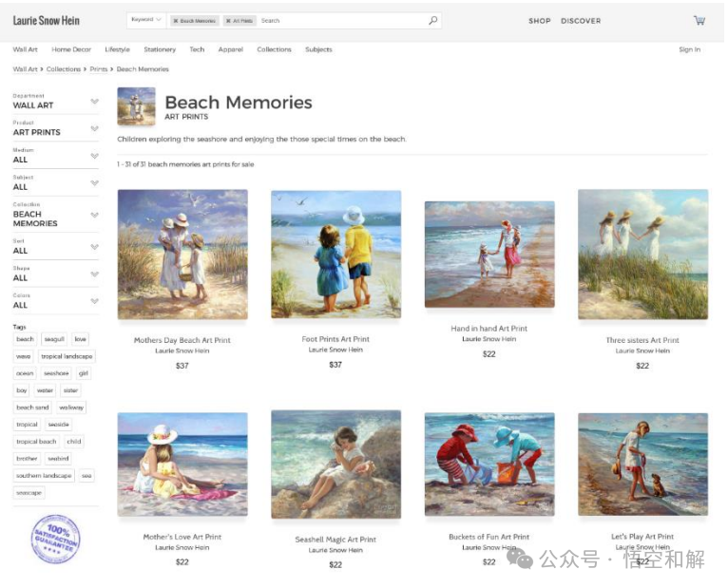Open the Mothers Day Beach painting thumbnail
Viewport: 728px width, 588px height.
[182, 254]
